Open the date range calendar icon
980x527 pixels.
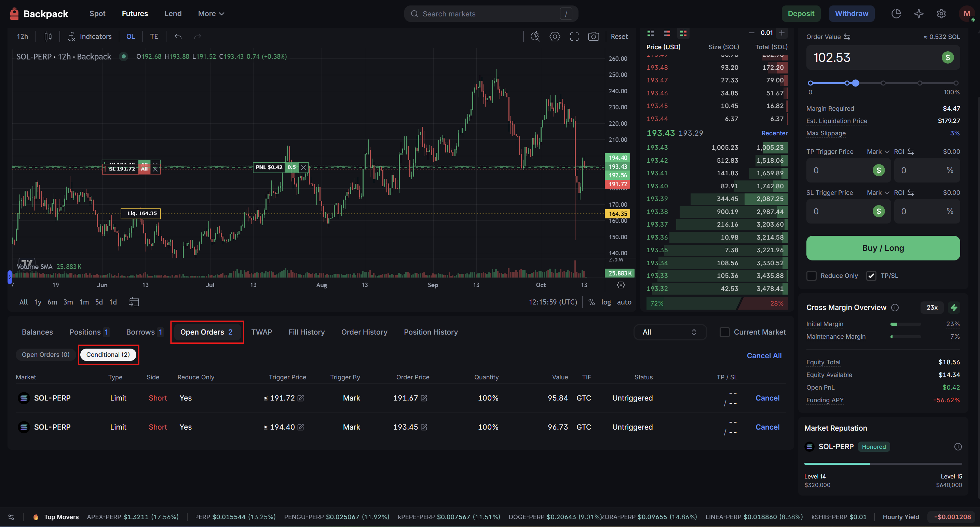[x=134, y=302]
